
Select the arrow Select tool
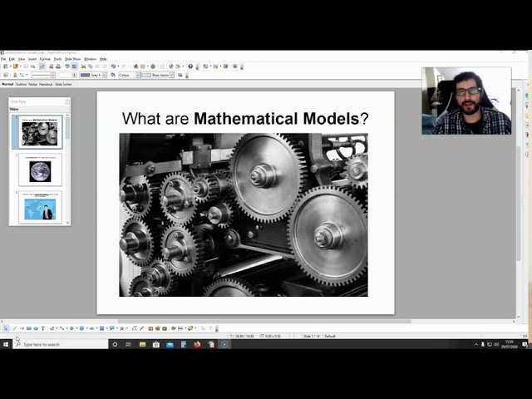[6, 328]
